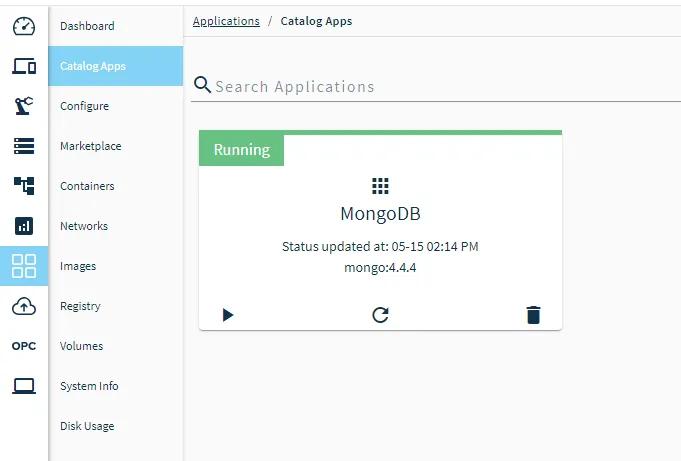Image resolution: width=681 pixels, height=461 pixels.
Task: Delete the MongoDB app with trash icon
Action: point(533,315)
